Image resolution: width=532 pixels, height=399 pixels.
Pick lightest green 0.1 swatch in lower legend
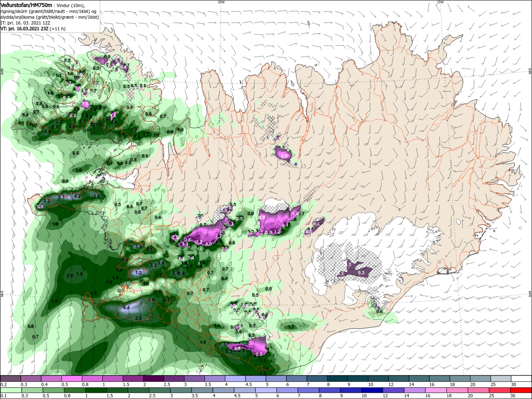10,390
